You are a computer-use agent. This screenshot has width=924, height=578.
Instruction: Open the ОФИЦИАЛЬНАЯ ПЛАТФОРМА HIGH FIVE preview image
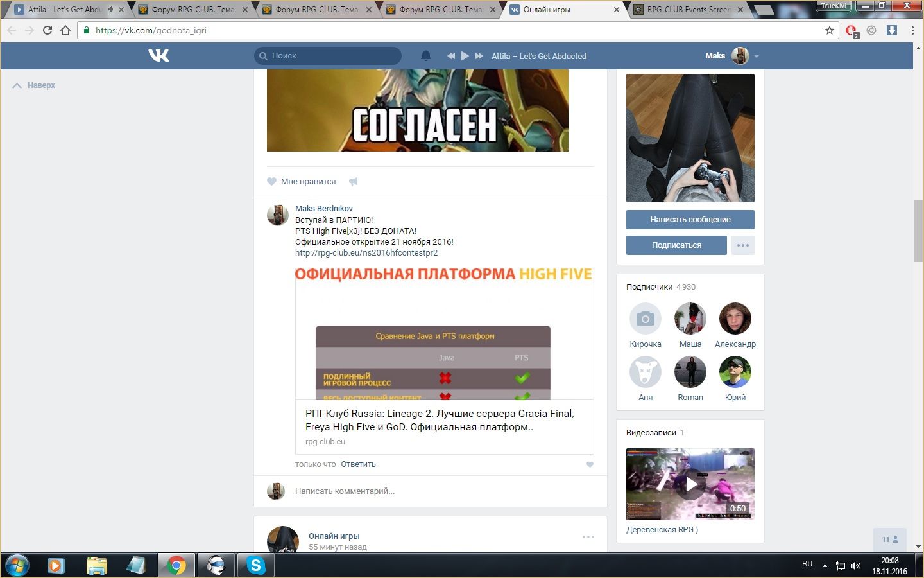click(444, 334)
